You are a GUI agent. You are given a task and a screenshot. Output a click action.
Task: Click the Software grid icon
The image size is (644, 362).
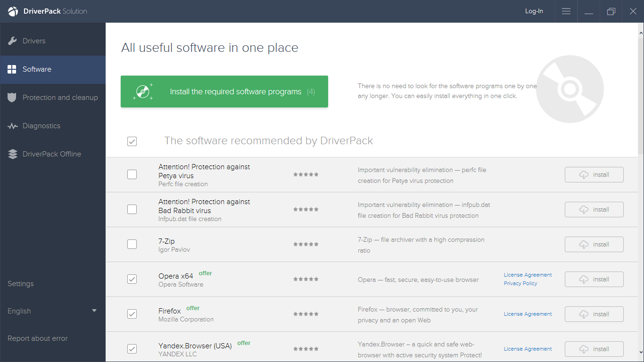12,69
